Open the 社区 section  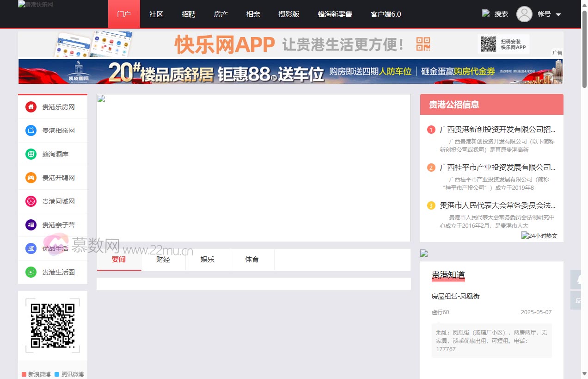tap(156, 14)
